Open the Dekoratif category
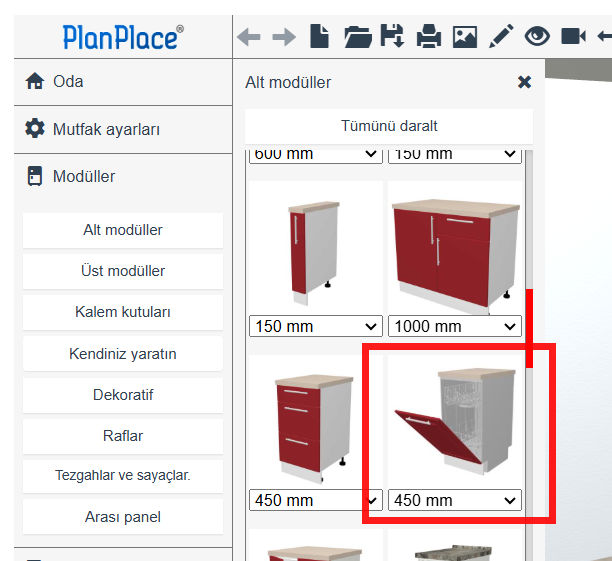Screen dimensions: 612x561 (x=123, y=395)
